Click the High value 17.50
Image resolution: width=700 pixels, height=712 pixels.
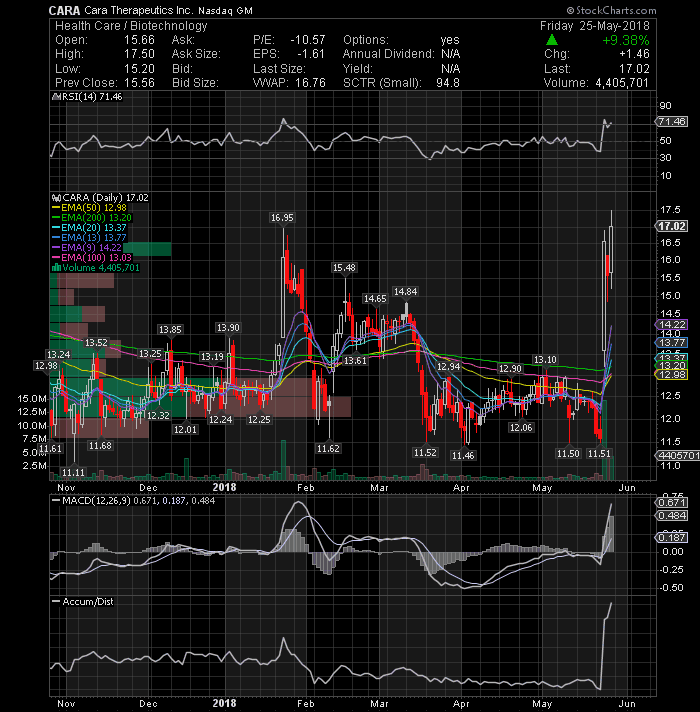(x=139, y=54)
